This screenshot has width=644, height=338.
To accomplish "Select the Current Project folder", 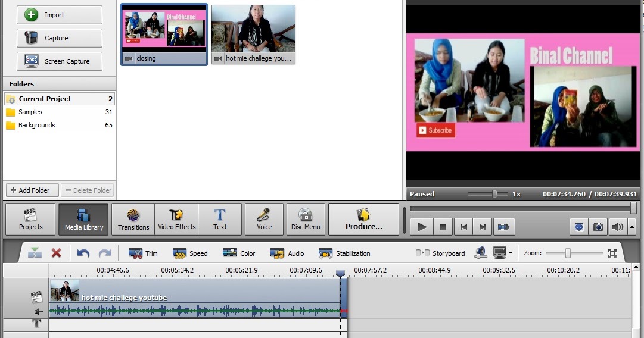I will [60, 99].
